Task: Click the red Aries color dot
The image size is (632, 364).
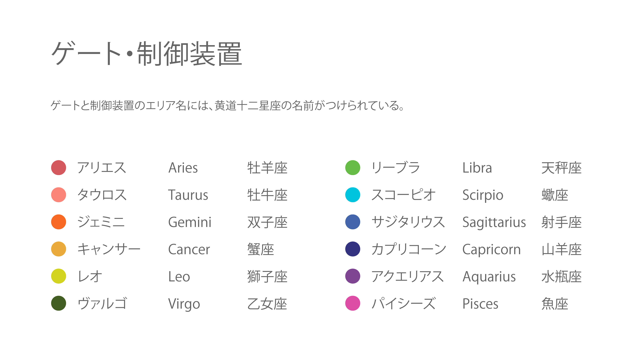Action: tap(59, 167)
